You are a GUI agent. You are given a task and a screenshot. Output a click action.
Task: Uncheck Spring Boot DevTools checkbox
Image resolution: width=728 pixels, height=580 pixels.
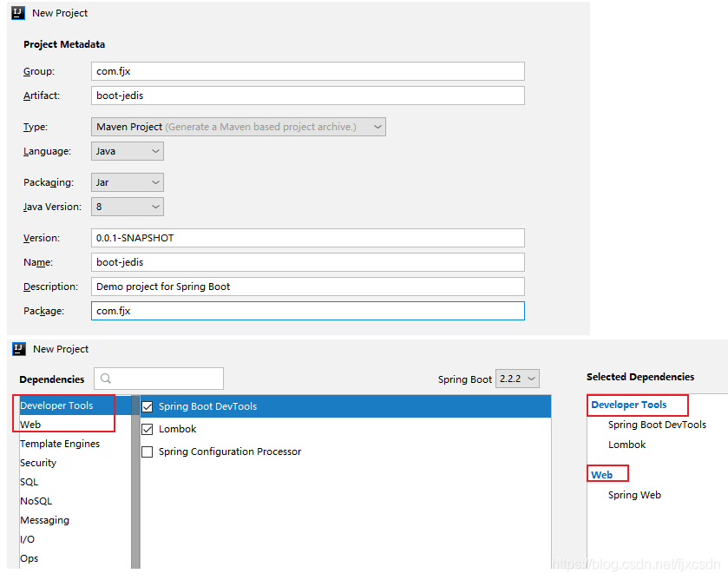pos(148,406)
